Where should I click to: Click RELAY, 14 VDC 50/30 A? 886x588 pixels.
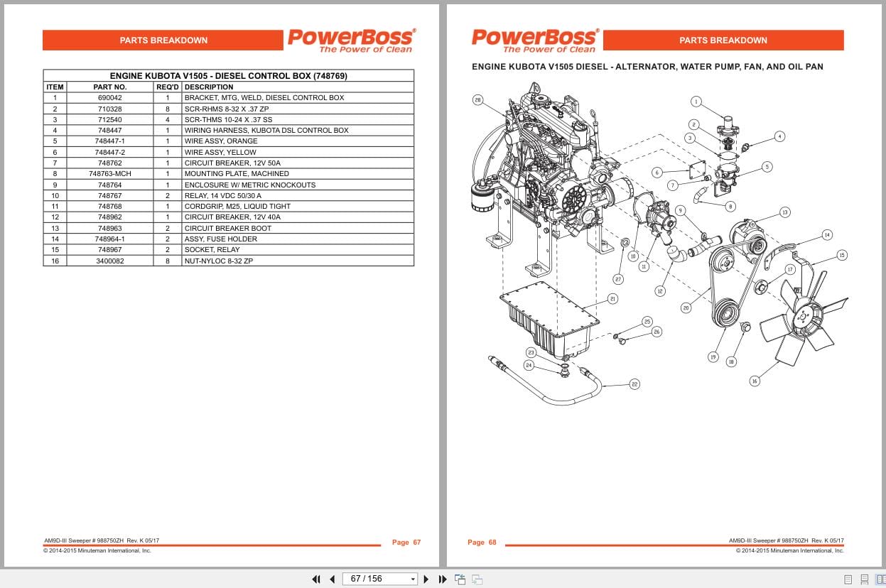tap(223, 195)
